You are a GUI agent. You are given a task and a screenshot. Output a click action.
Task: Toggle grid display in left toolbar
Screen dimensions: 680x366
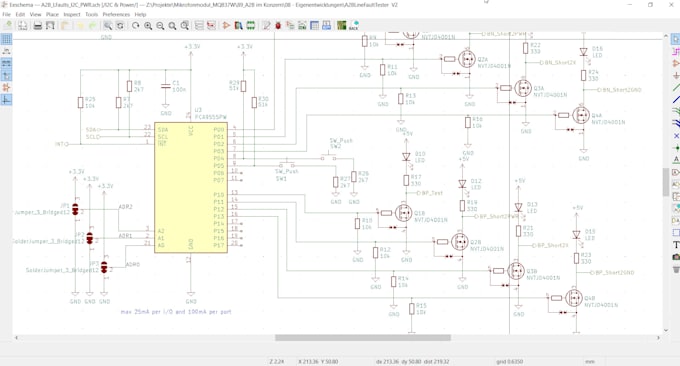click(6, 39)
